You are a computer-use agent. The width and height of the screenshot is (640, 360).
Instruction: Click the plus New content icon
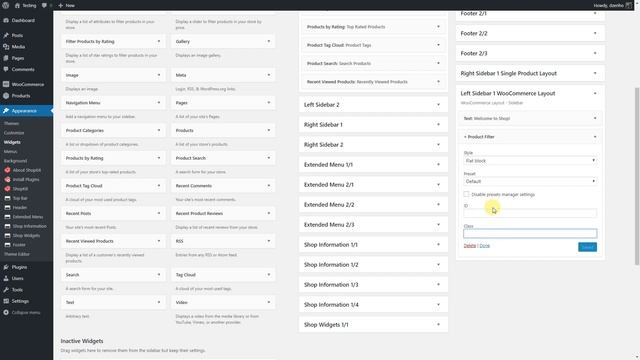click(x=60, y=5)
